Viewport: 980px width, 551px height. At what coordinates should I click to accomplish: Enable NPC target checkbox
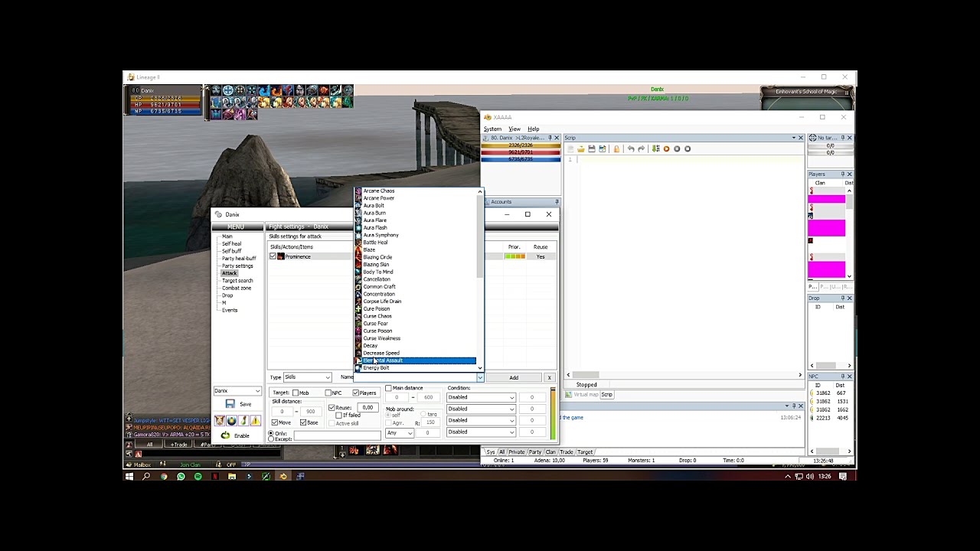click(328, 393)
